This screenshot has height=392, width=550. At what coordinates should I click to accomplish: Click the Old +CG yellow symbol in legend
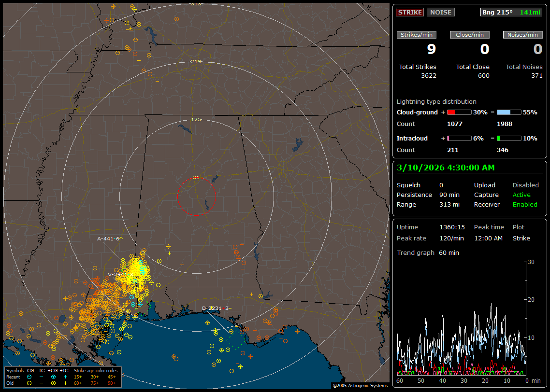point(53,383)
